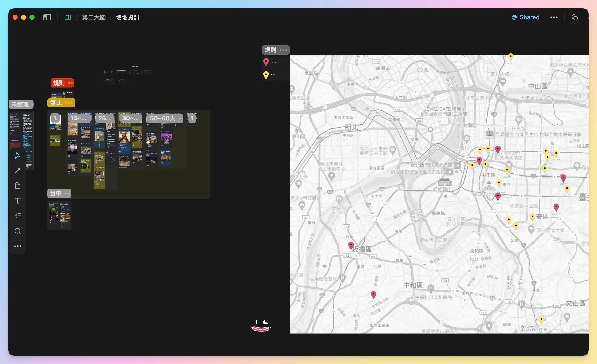Open options dots on gray 規則 section

pos(283,50)
